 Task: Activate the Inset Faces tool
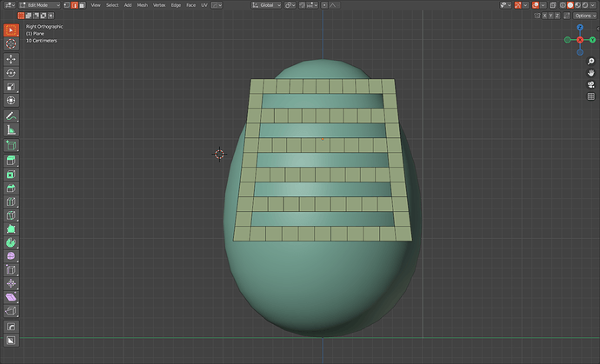pyautogui.click(x=11, y=175)
